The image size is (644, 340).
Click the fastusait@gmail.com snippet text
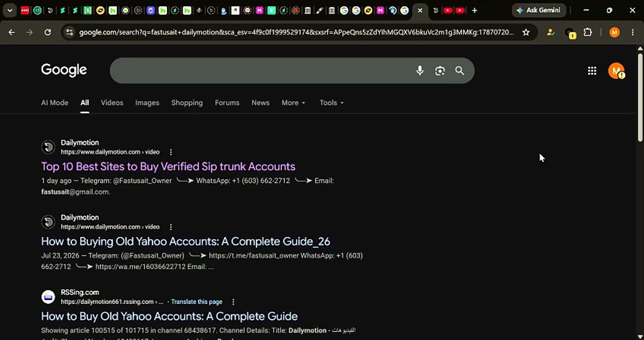76,192
